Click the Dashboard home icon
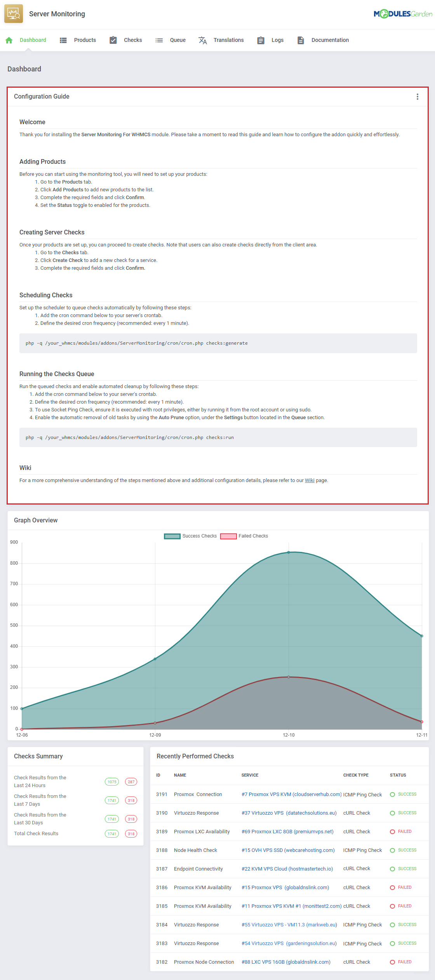This screenshot has width=435, height=980. point(9,40)
